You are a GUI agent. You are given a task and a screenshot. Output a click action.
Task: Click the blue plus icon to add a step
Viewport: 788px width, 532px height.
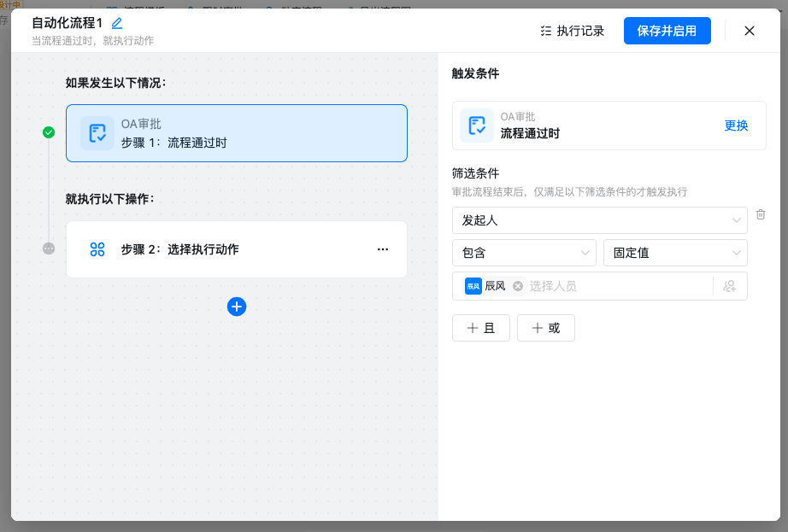tap(237, 307)
